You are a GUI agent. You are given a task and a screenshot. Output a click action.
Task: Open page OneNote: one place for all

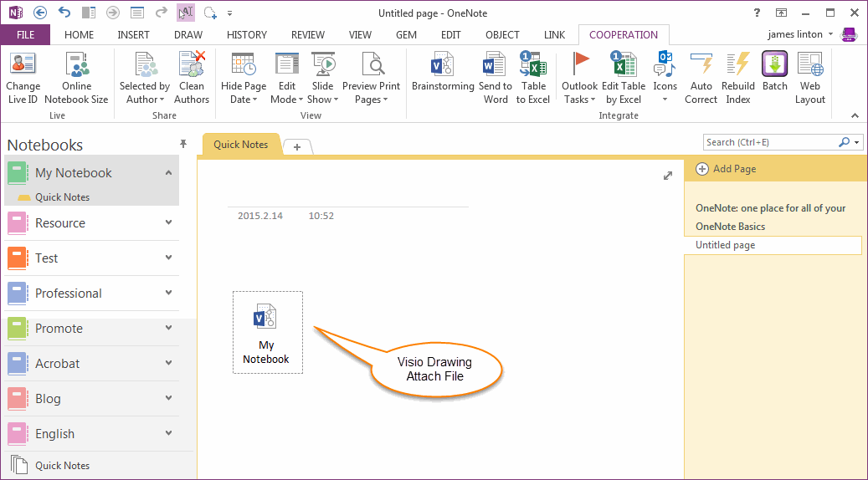(x=771, y=208)
